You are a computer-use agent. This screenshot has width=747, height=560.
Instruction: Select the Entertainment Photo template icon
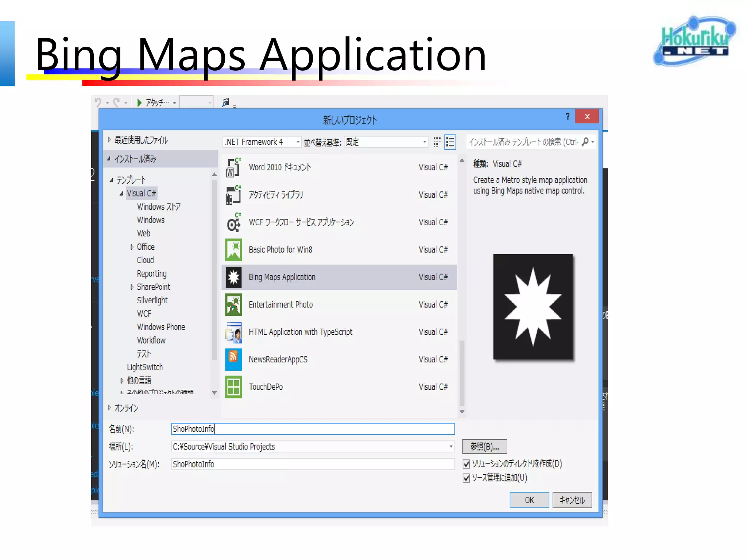pyautogui.click(x=233, y=305)
